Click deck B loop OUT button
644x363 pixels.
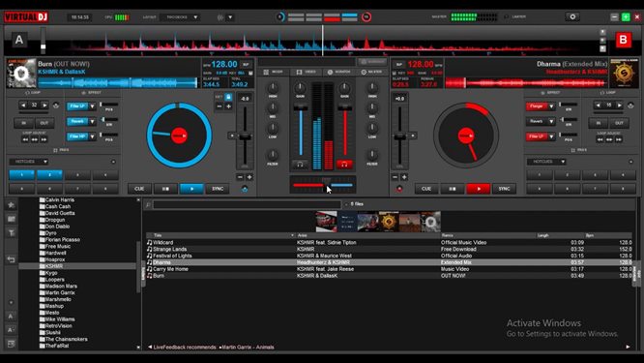[619, 123]
